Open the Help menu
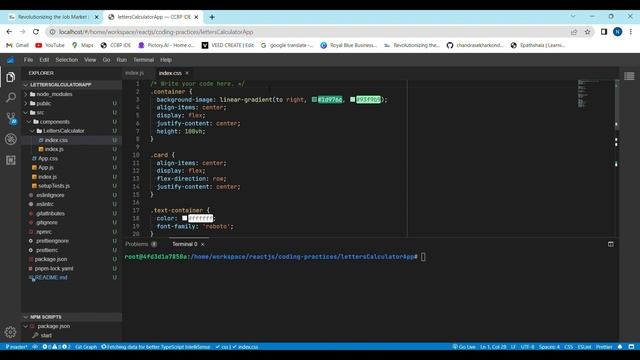The image size is (640, 360). coord(166,60)
